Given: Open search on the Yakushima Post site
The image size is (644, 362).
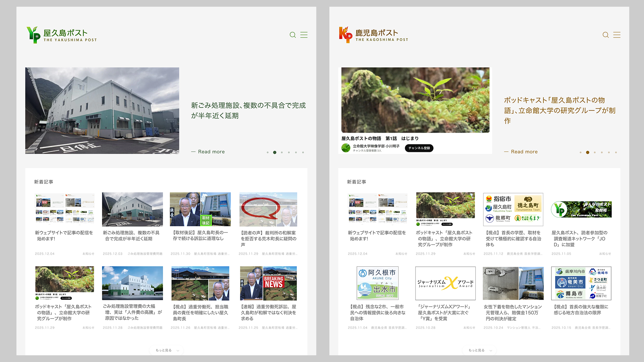Looking at the screenshot, I should click(x=292, y=35).
